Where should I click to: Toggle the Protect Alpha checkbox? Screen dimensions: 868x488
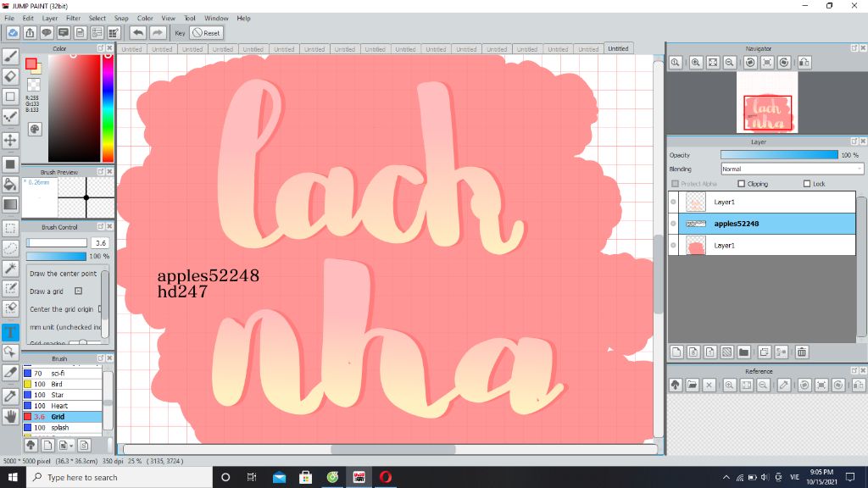[x=675, y=184]
